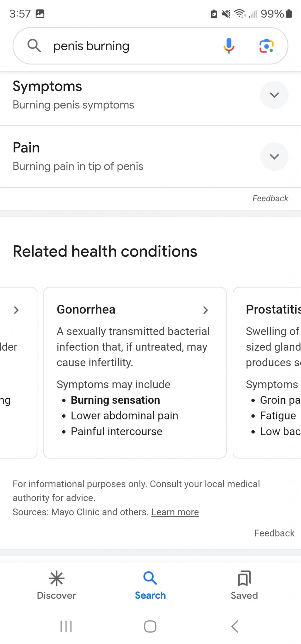The width and height of the screenshot is (301, 644).
Task: Open the Gonorrhea condition title
Action: tap(86, 310)
